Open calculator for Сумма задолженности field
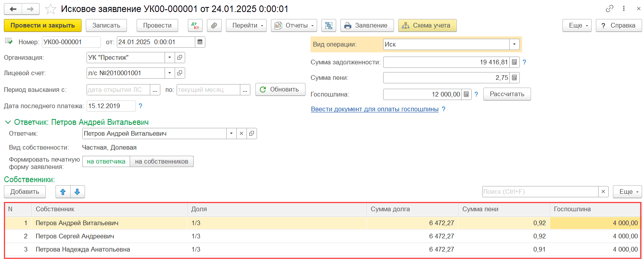 click(514, 62)
